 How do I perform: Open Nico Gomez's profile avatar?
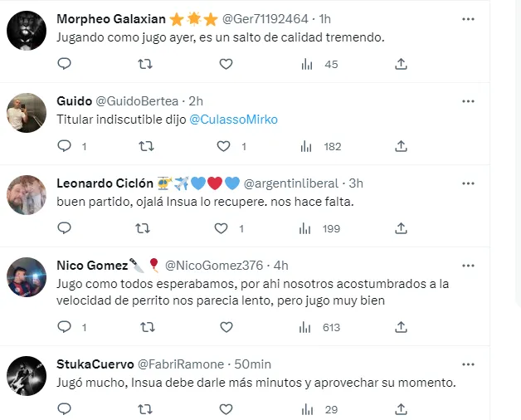26,277
